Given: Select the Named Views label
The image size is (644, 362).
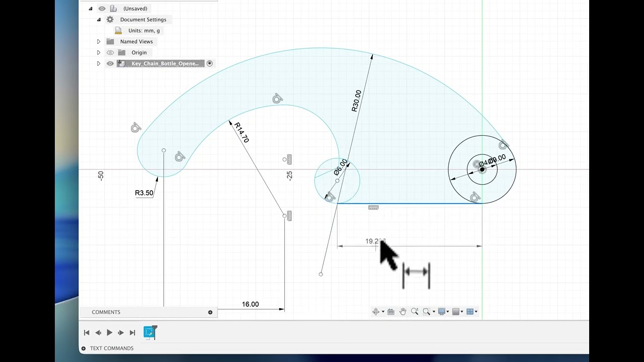Looking at the screenshot, I should point(136,42).
